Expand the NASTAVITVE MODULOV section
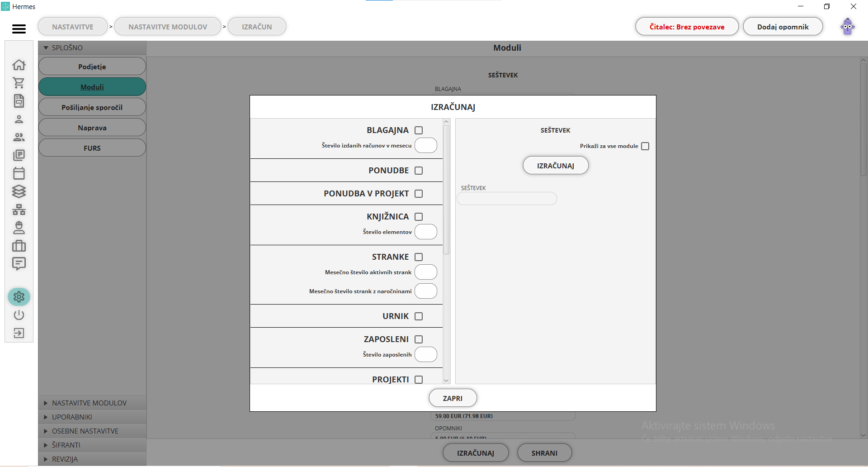Image resolution: width=868 pixels, height=467 pixels. (x=92, y=403)
